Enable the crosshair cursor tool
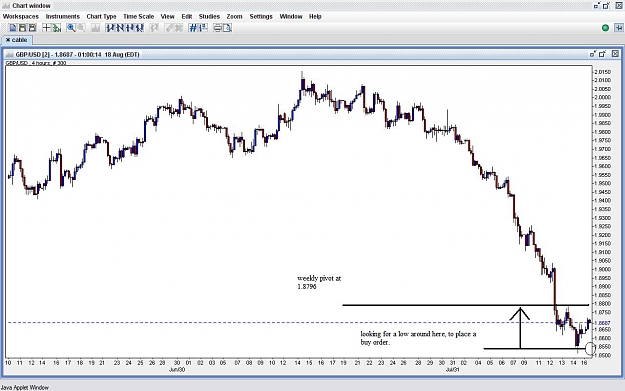625x391 pixels. pos(46,28)
